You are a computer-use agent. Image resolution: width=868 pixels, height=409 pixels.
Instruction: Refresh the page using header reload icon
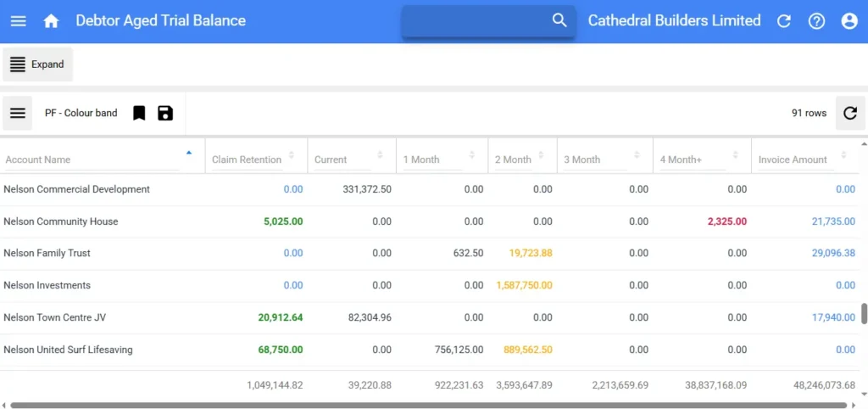pyautogui.click(x=784, y=21)
